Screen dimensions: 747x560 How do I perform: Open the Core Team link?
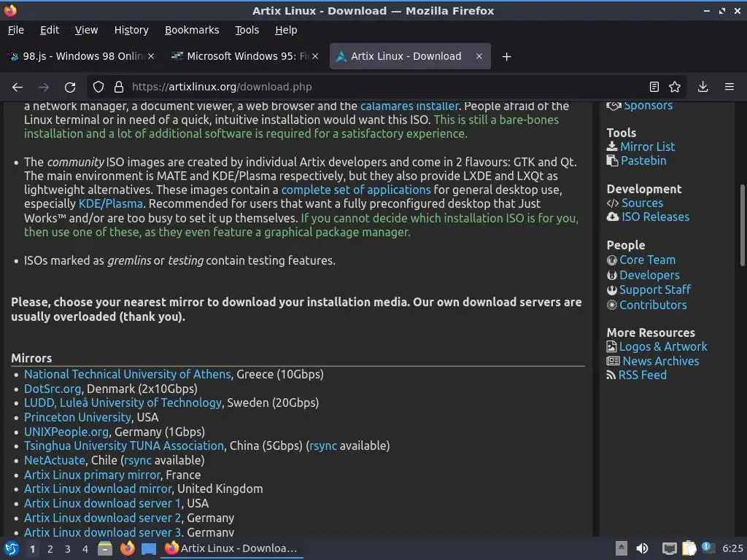(647, 260)
